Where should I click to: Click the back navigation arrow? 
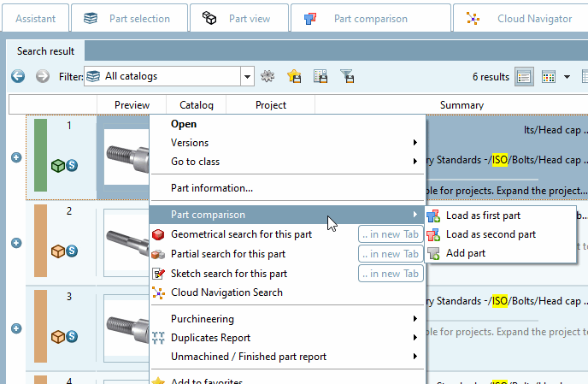click(17, 77)
